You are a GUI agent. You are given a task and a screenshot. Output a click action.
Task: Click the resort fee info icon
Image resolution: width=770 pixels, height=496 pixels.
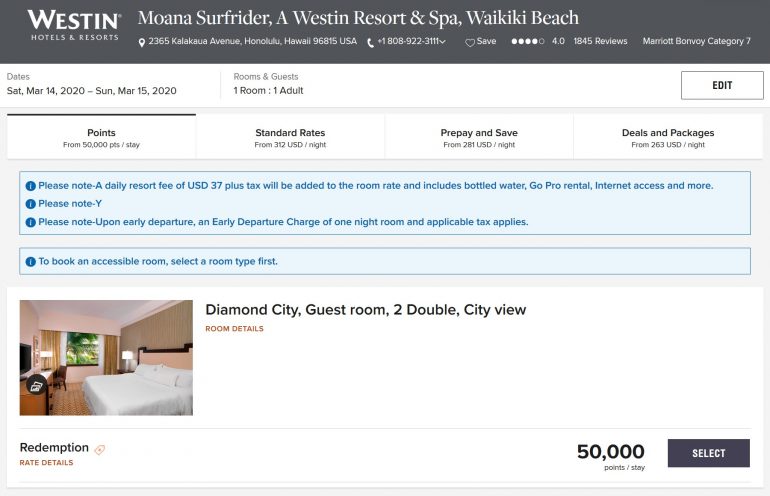30,186
